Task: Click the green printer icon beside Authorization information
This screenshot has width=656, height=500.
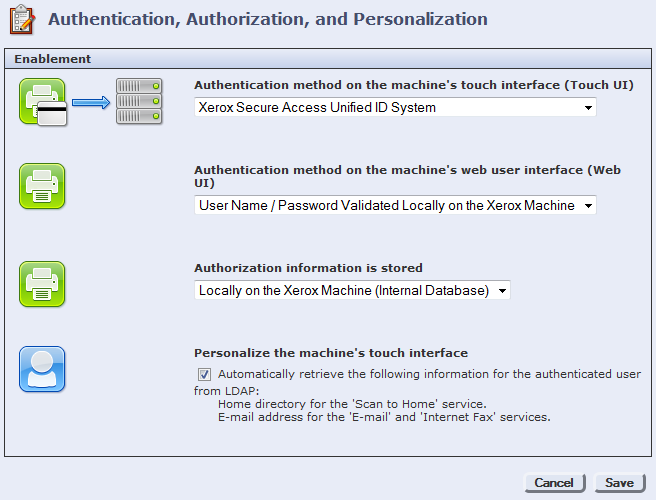Action: (42, 284)
